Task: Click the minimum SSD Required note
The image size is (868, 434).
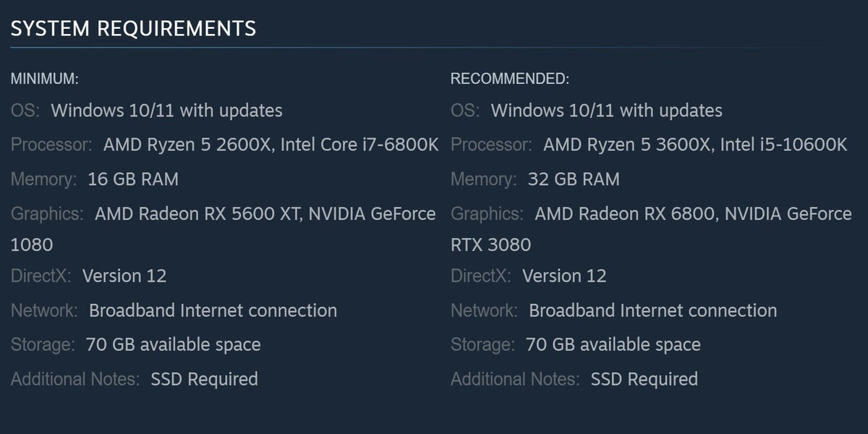Action: point(204,378)
